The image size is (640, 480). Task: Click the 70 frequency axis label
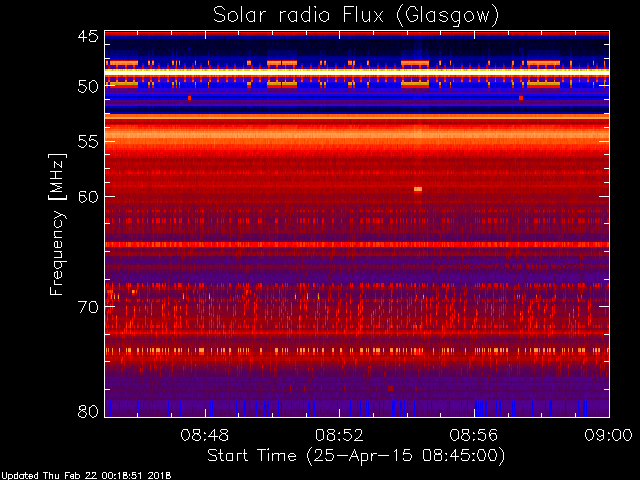(x=88, y=307)
